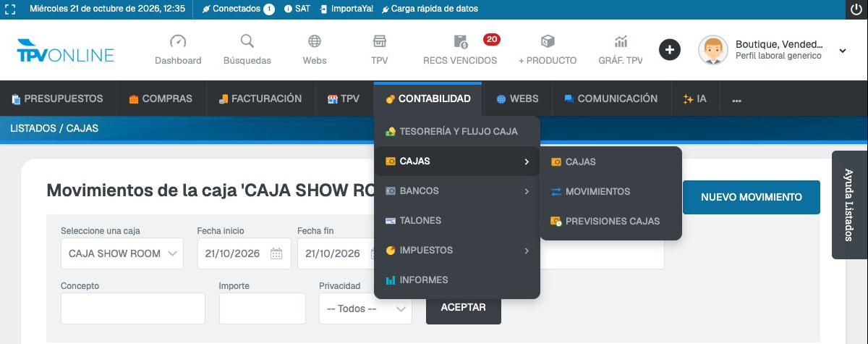
Task: Open the Webs globe icon in header
Action: click(315, 41)
